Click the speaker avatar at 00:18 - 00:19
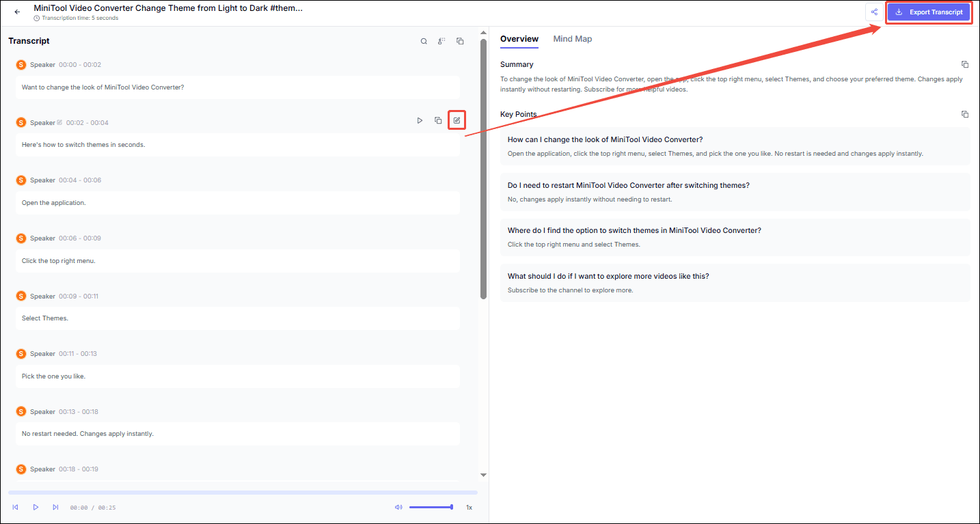Image resolution: width=980 pixels, height=524 pixels. (21, 469)
